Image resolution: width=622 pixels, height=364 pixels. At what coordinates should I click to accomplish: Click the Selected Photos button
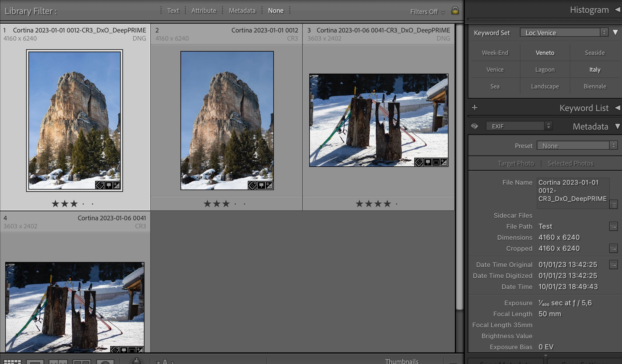570,163
